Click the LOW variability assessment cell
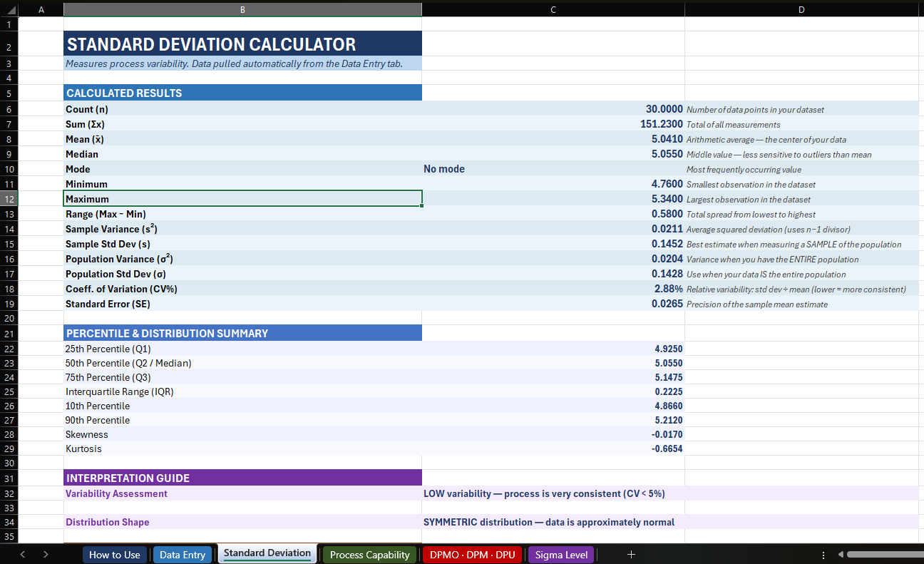This screenshot has height=564, width=924. tap(553, 493)
